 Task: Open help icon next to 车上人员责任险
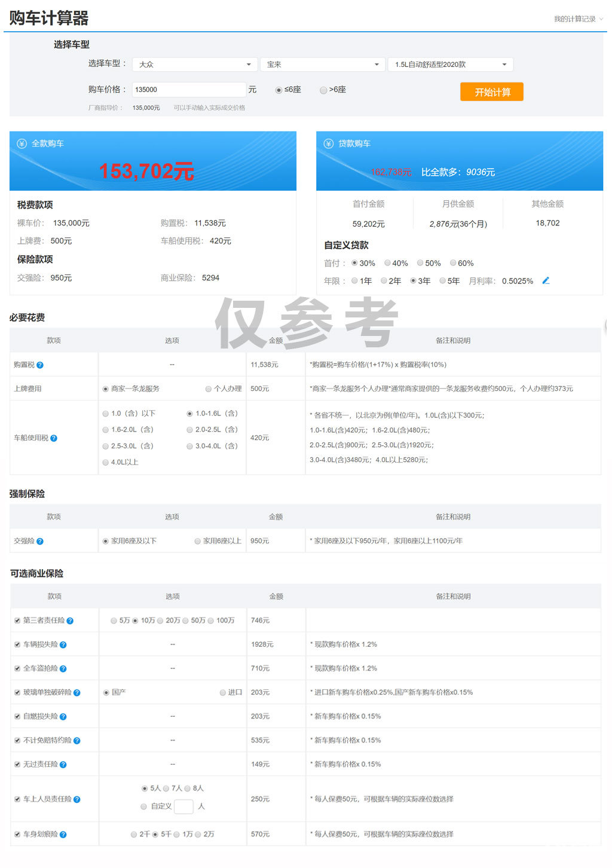click(77, 799)
